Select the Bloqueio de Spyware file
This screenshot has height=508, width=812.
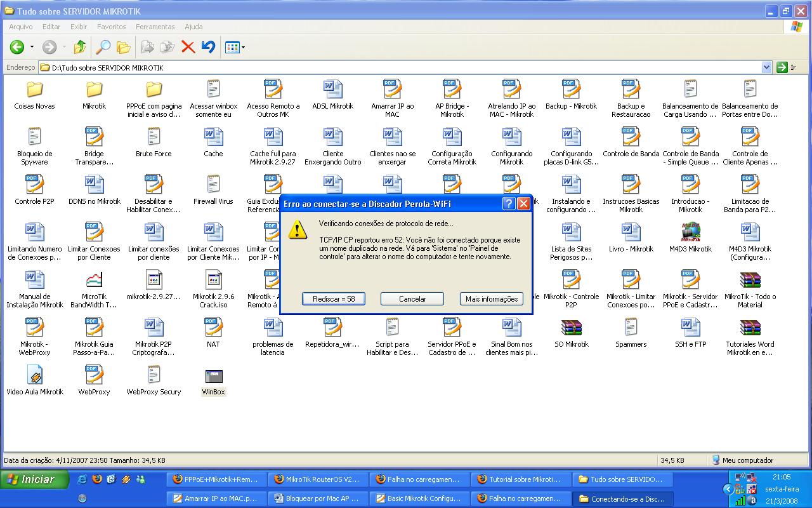pos(35,146)
